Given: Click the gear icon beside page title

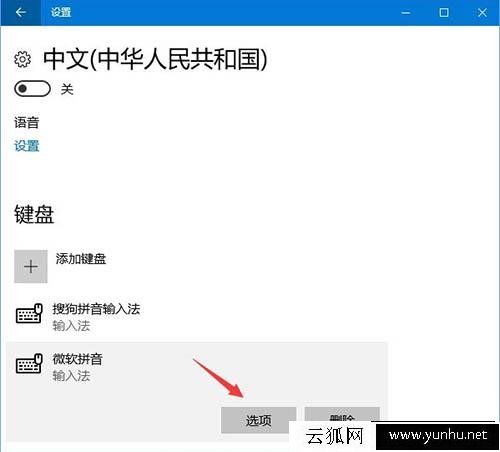Looking at the screenshot, I should click(x=22, y=60).
